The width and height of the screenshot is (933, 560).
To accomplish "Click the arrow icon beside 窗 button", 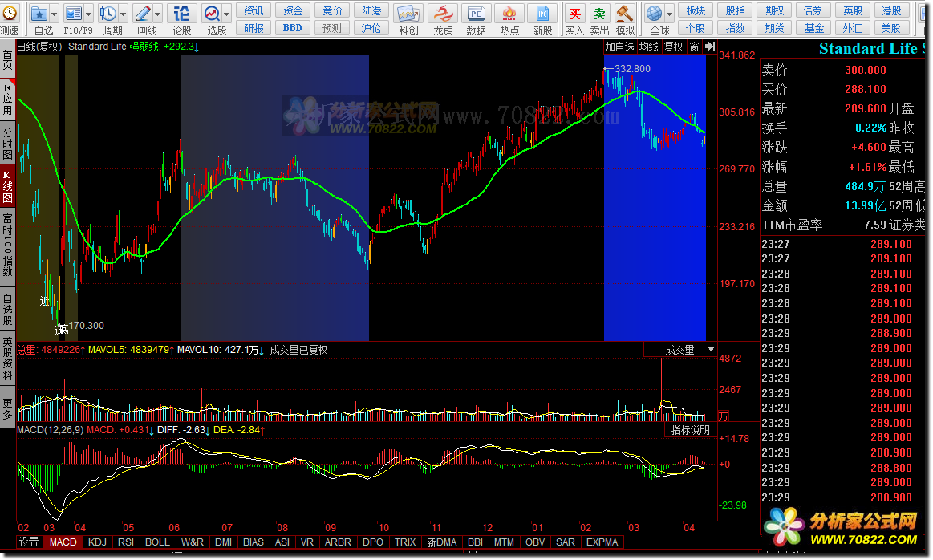I will pos(710,47).
